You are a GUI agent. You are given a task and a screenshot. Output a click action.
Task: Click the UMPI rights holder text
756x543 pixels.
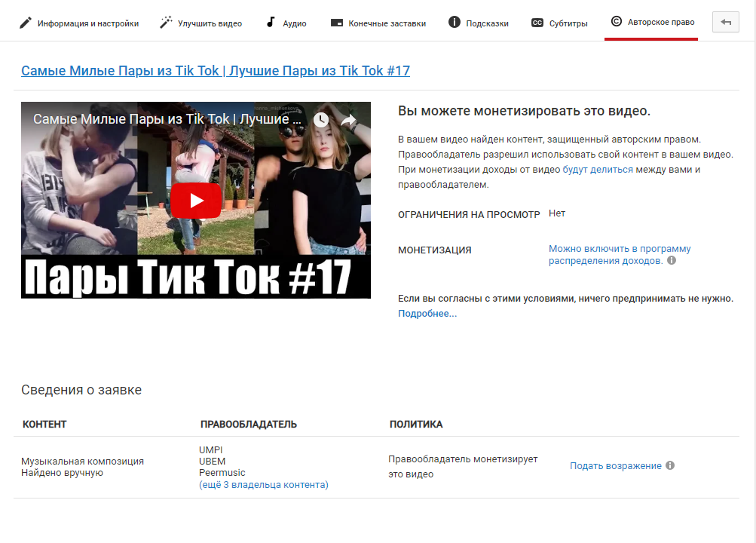coord(211,450)
